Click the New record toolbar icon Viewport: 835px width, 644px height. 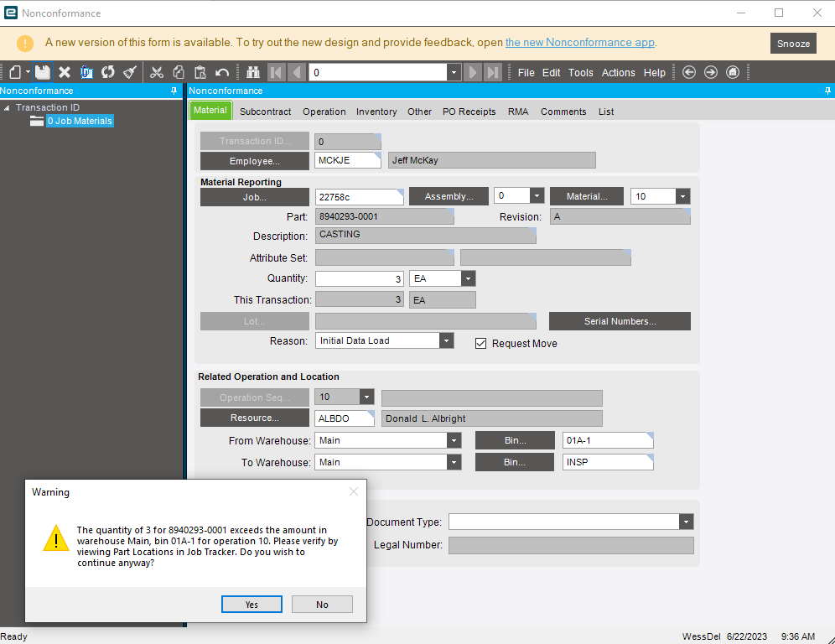pos(15,72)
